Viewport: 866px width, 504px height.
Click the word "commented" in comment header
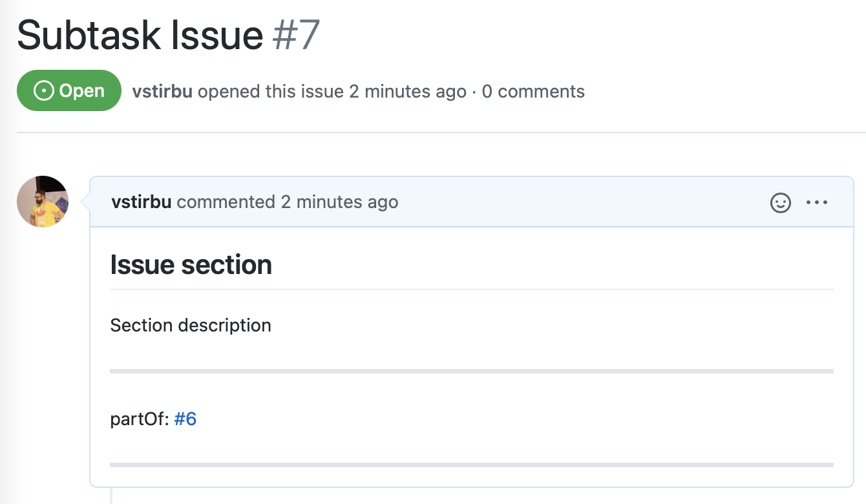[x=226, y=202]
